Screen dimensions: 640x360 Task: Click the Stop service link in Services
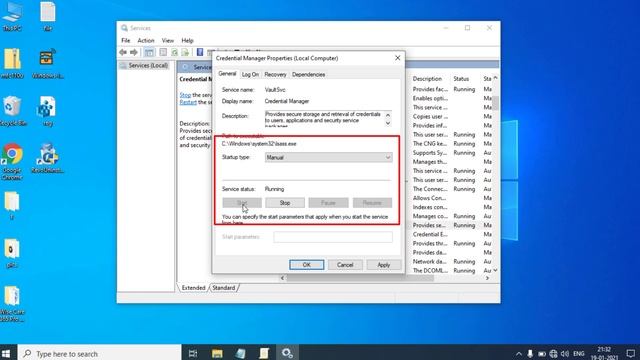click(185, 95)
